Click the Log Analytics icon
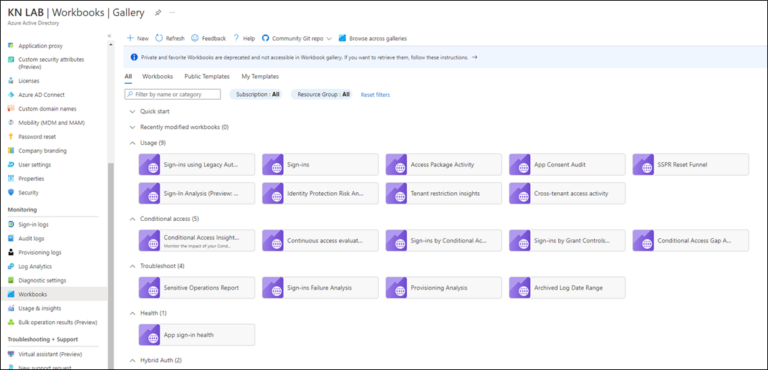 [11, 267]
